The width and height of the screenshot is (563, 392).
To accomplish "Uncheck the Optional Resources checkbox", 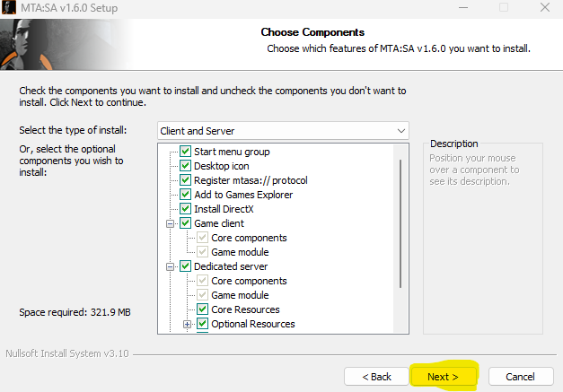I will point(203,324).
